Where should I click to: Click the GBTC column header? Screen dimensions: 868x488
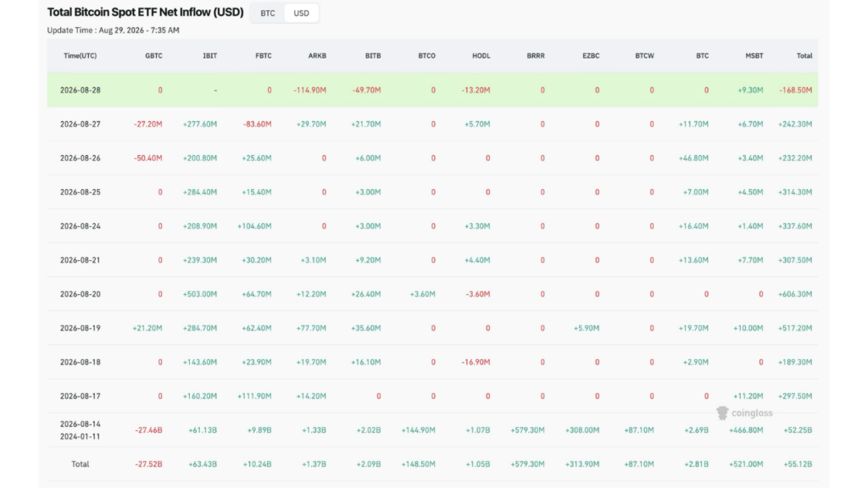point(153,56)
